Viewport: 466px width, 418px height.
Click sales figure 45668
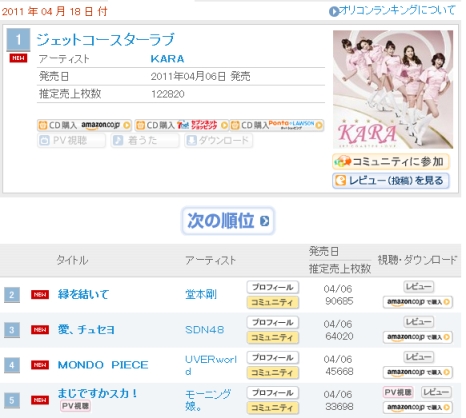[339, 372]
